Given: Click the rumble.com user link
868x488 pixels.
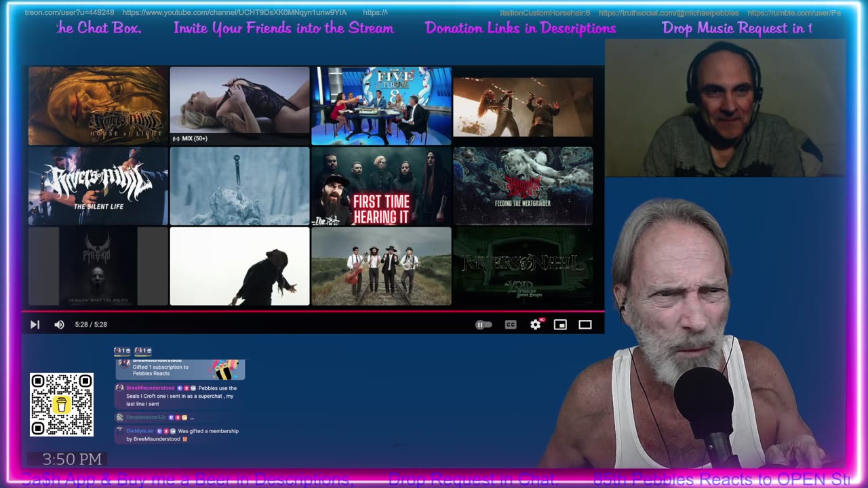Looking at the screenshot, I should click(x=794, y=13).
